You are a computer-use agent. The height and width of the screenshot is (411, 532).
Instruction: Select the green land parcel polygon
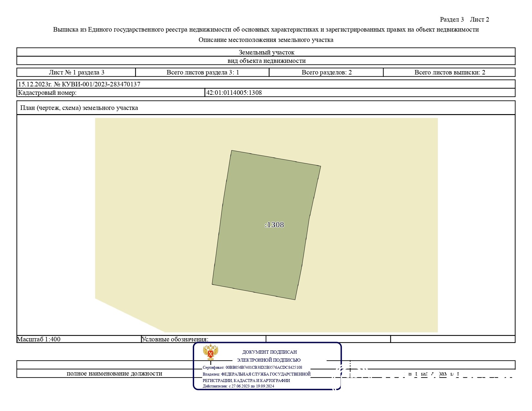point(266,225)
